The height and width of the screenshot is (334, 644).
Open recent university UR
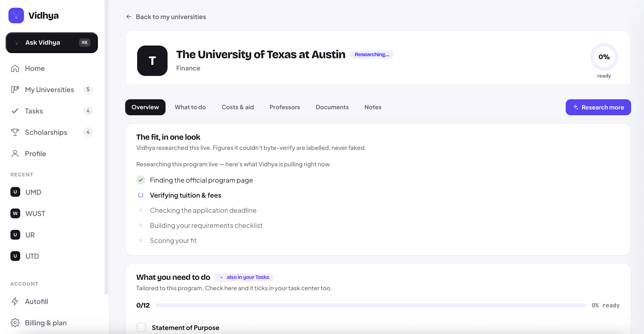(52, 235)
